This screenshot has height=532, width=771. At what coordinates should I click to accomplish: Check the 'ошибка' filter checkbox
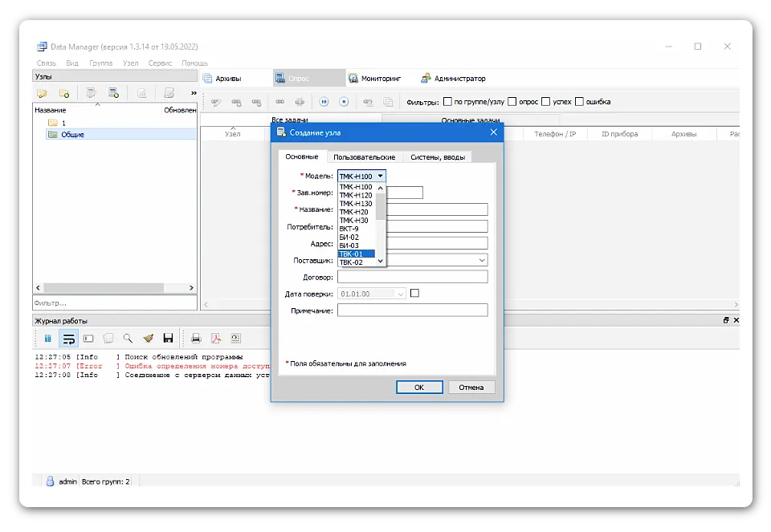click(579, 102)
